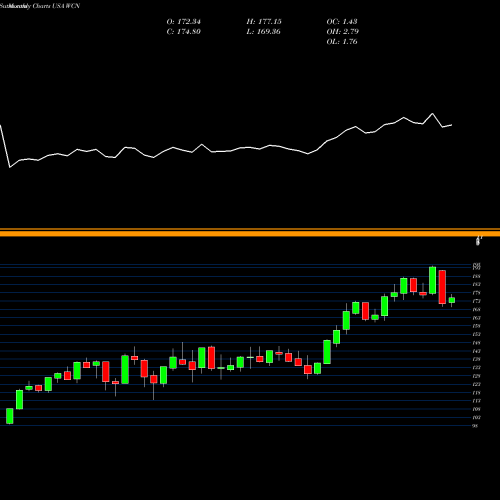Click the OH: 2.79 reading
500x500 pixels.
tap(343, 32)
